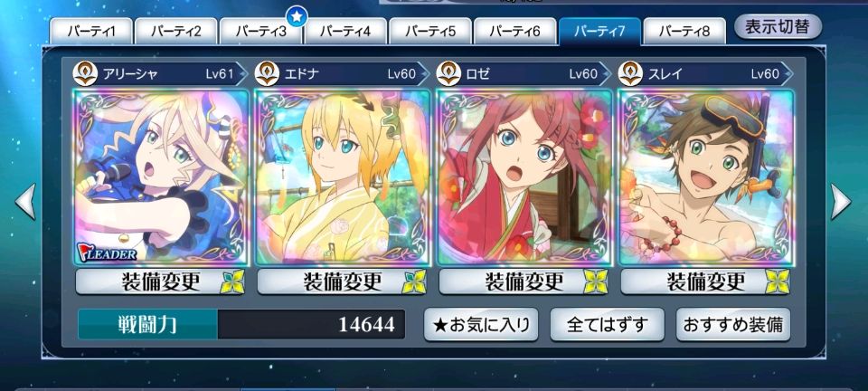Click the yellow flower icon under スレイ's card
This screenshot has width=868, height=391.
[778, 281]
